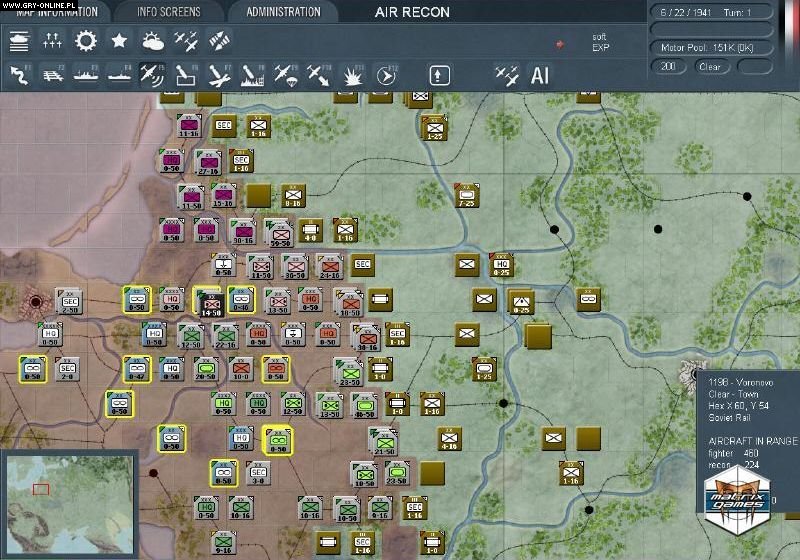
Task: Select the SEC 3-0 counter
Action: click(x=258, y=474)
